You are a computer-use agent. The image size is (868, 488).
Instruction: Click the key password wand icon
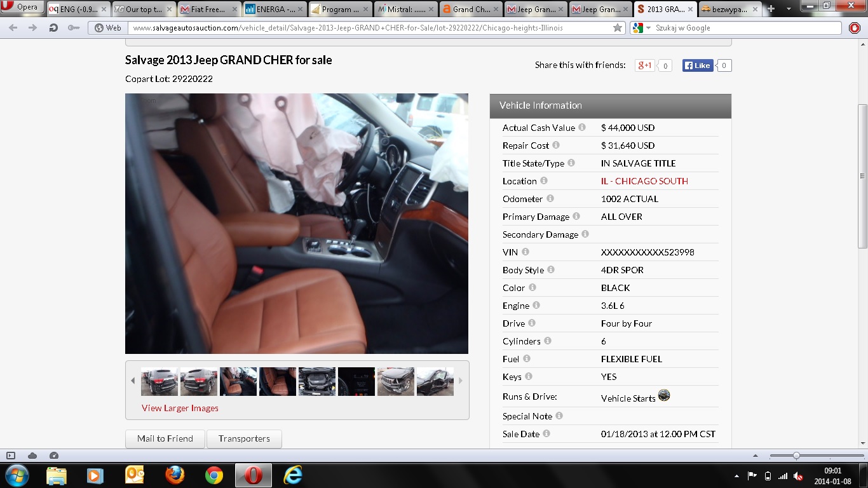tap(74, 28)
